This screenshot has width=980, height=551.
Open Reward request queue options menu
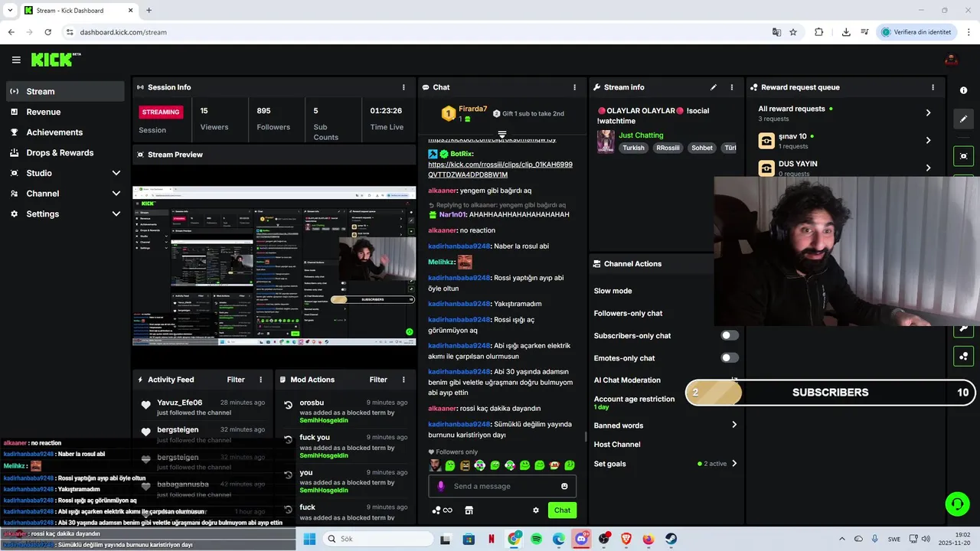point(933,87)
